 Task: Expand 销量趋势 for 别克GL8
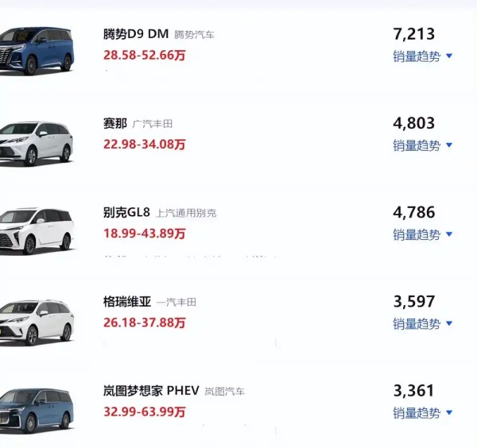pos(423,234)
